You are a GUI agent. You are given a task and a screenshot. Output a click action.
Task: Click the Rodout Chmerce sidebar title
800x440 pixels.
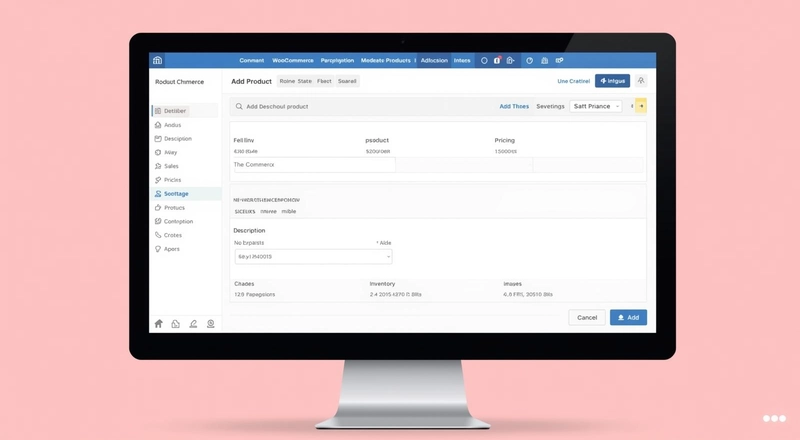[x=179, y=82]
